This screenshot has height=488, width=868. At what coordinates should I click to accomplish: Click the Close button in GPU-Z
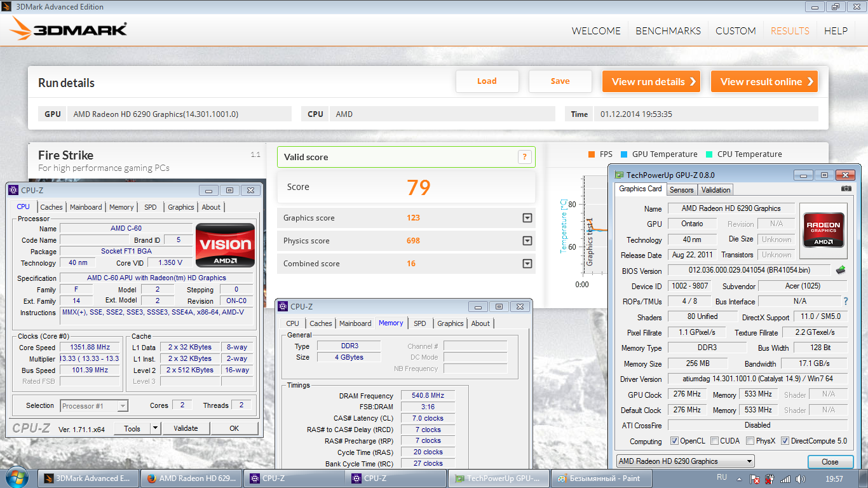pos(830,462)
